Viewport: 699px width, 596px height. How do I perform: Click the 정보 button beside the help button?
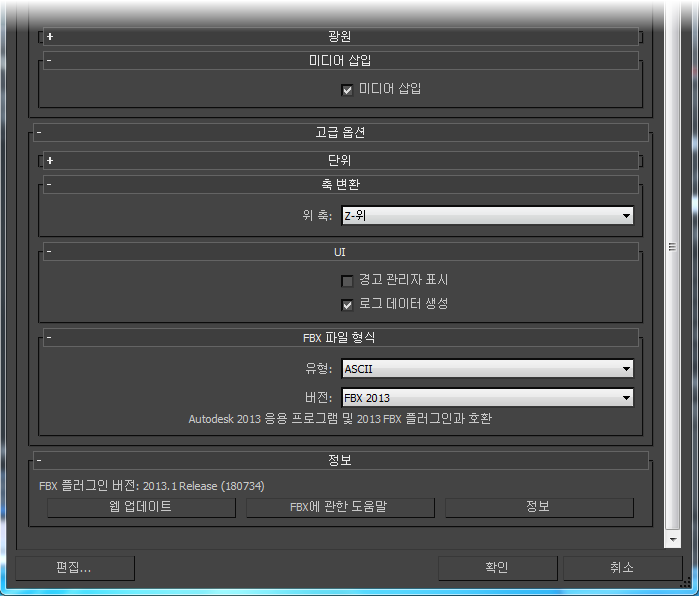click(539, 507)
